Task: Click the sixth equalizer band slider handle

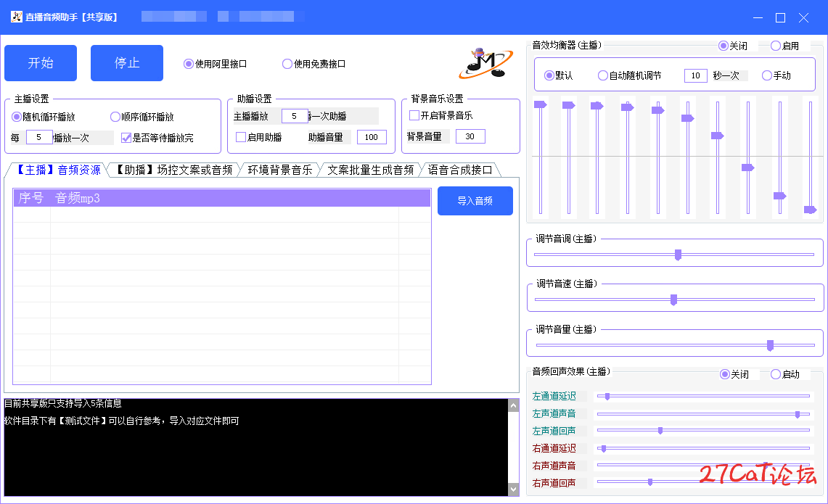Action: (687, 117)
